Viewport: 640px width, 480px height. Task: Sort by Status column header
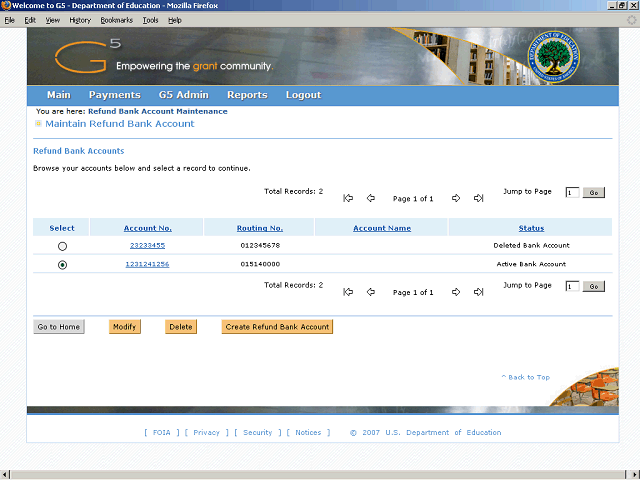531,228
